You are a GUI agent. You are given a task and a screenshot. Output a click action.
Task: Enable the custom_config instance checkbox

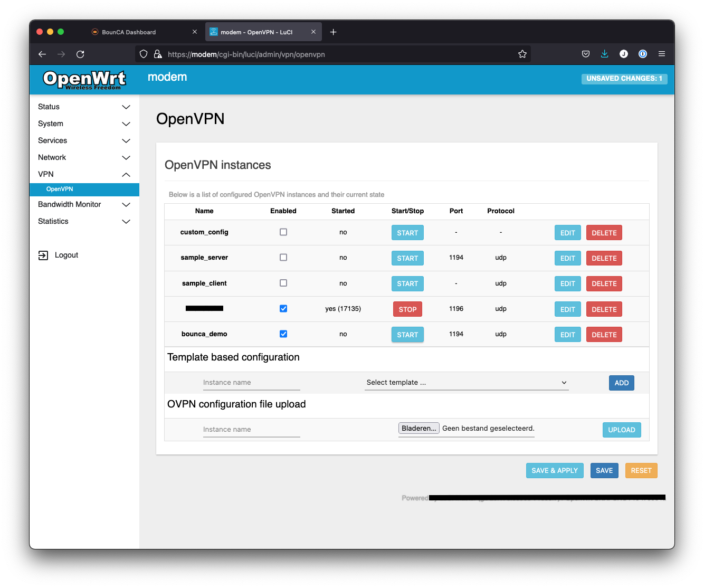pyautogui.click(x=283, y=232)
